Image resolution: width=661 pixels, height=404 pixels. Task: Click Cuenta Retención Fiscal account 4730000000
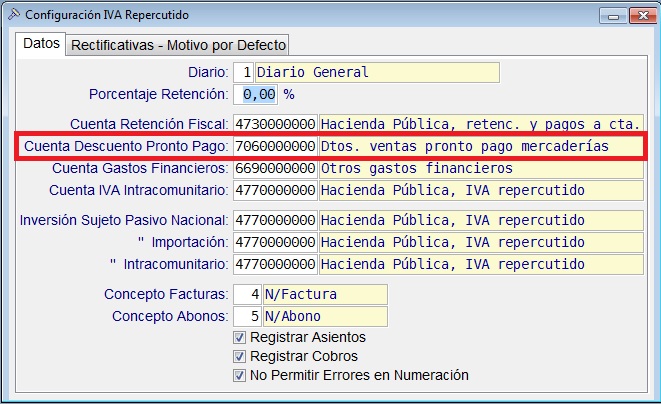(x=275, y=124)
